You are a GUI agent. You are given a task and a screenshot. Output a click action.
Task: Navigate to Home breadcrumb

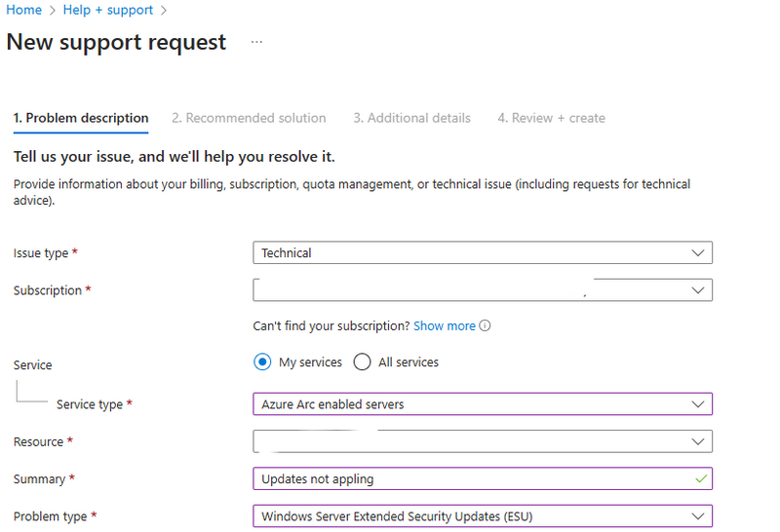tap(24, 10)
